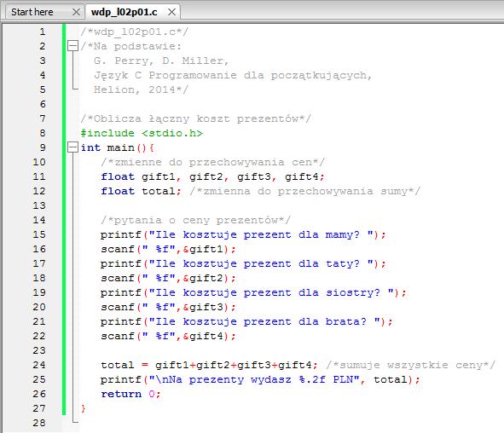Collapse the main function fold at line 9
This screenshot has width=504, height=433.
73,147
